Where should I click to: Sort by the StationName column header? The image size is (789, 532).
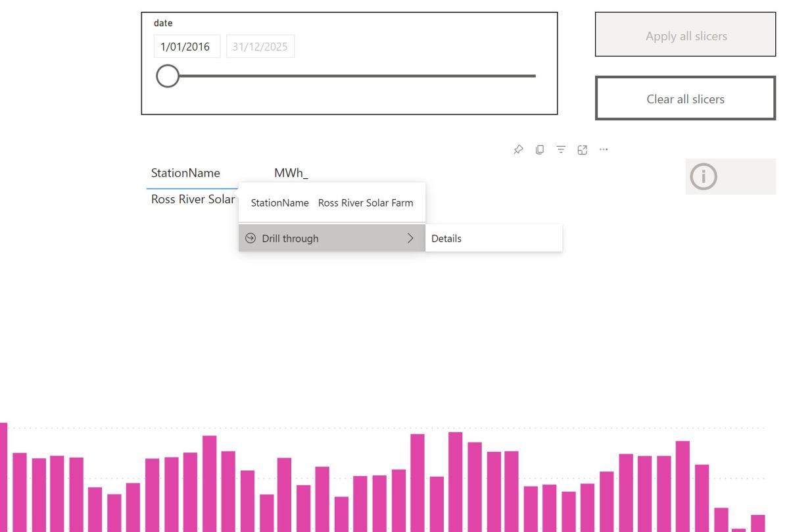[185, 174]
